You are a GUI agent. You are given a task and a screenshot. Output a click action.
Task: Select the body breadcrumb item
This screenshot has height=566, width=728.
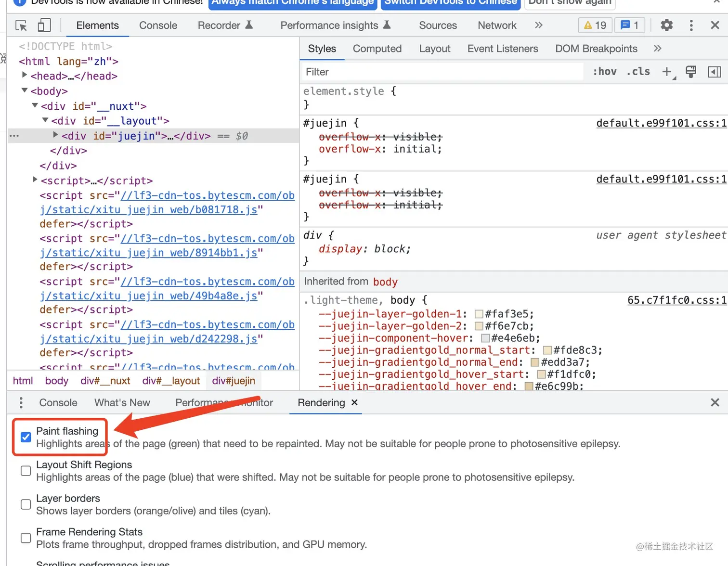[x=56, y=381]
